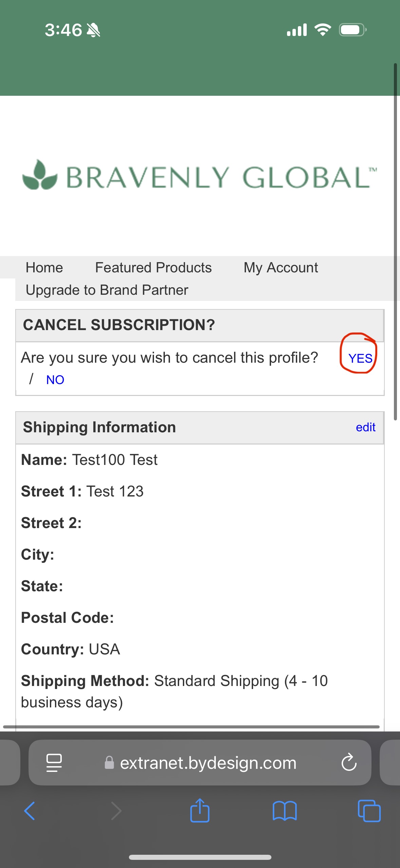
Task: Open the page reader menu icon
Action: 54,763
